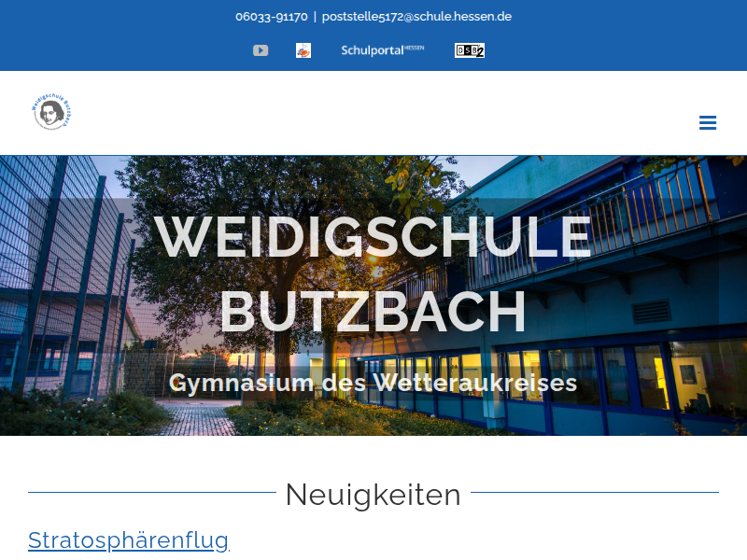Open the Schulportal Hessen link
Image resolution: width=747 pixels, height=560 pixels.
[382, 50]
